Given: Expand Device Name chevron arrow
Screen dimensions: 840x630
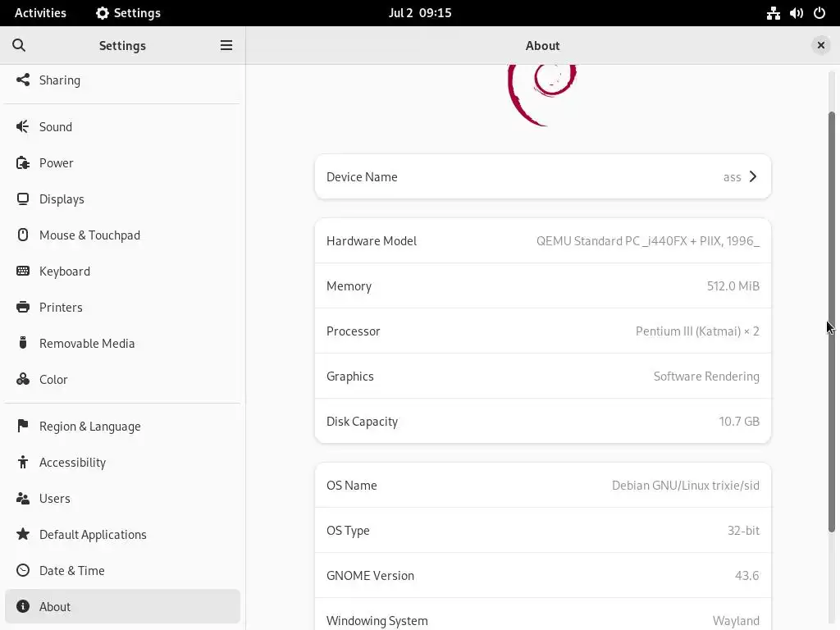Looking at the screenshot, I should tap(753, 177).
